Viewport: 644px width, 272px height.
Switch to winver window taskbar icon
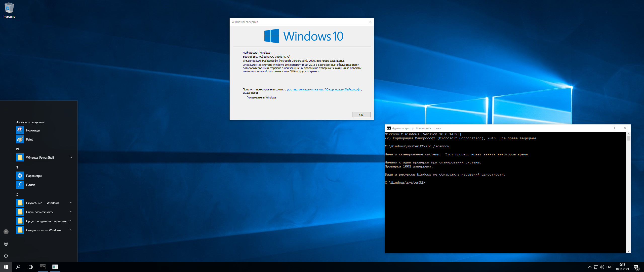pyautogui.click(x=55, y=267)
